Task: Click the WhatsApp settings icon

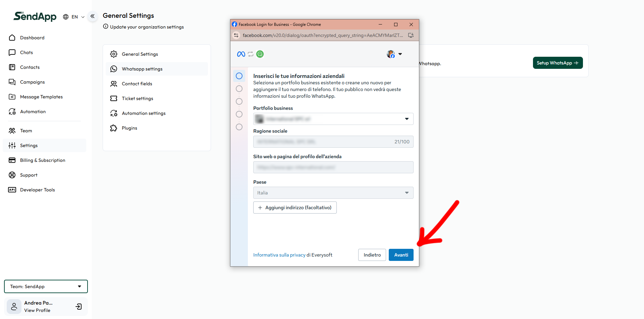Action: [114, 69]
